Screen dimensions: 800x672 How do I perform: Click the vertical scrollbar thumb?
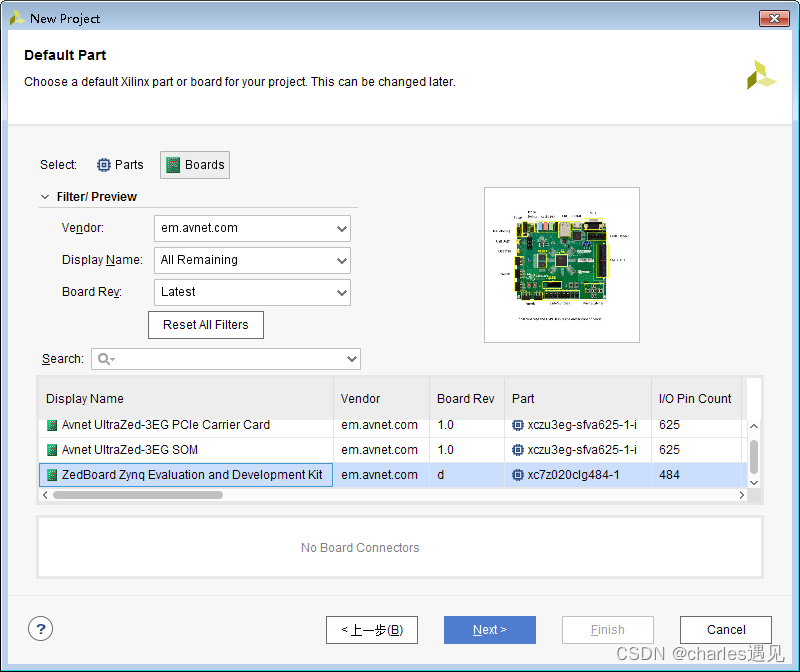pyautogui.click(x=754, y=457)
